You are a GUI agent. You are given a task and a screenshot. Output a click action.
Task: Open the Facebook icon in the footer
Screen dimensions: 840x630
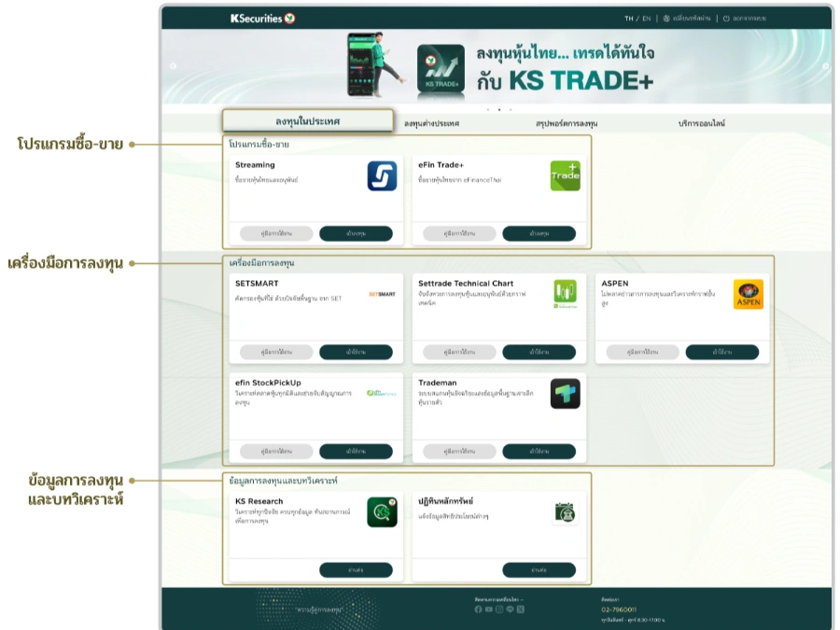(x=478, y=609)
